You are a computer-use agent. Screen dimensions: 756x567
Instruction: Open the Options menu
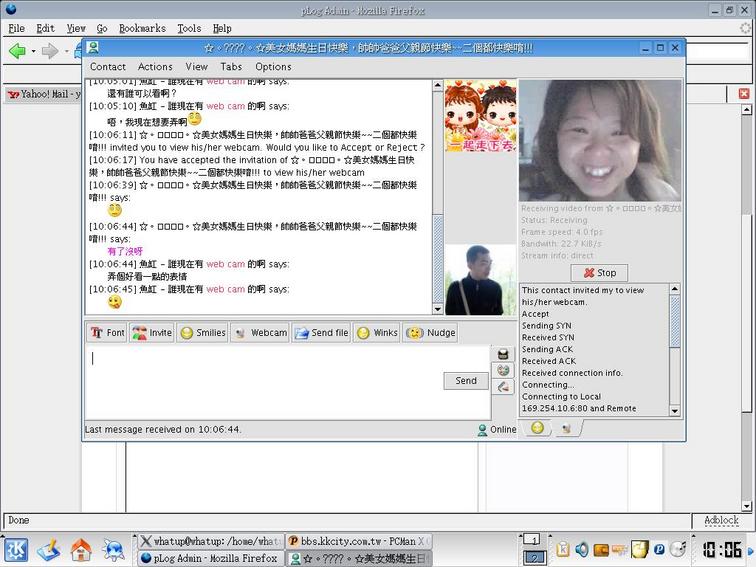click(273, 67)
